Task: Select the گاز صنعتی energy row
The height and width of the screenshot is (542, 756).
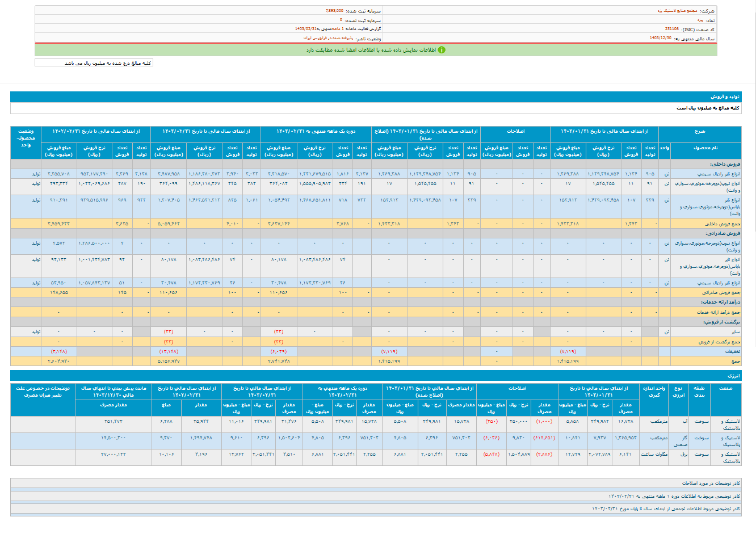Action: (x=680, y=440)
